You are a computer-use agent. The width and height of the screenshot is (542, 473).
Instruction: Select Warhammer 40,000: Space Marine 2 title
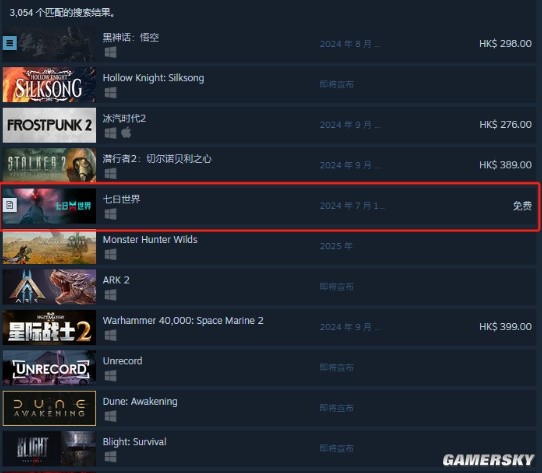pos(183,321)
